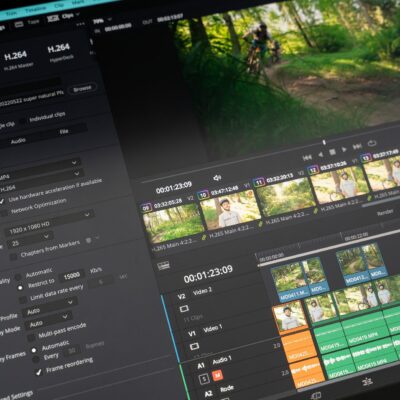400x400 pixels.
Task: Click the page icon at the bottom edge left of Fairlight
Action: click(315, 395)
